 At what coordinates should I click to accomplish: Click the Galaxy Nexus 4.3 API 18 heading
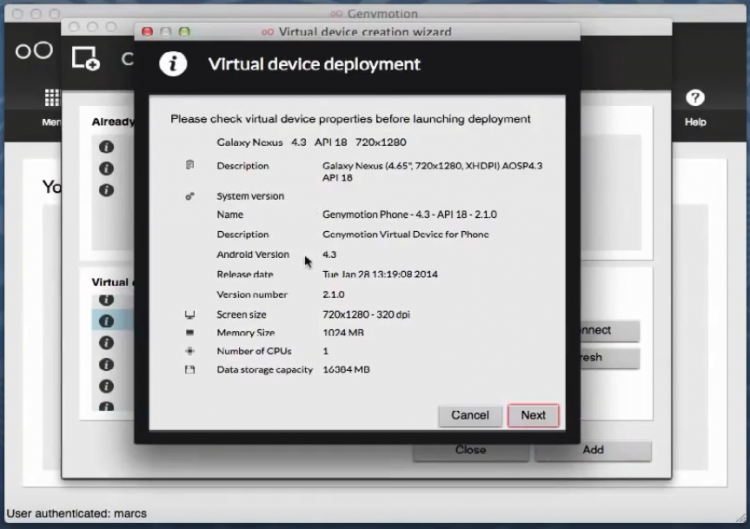click(x=311, y=142)
